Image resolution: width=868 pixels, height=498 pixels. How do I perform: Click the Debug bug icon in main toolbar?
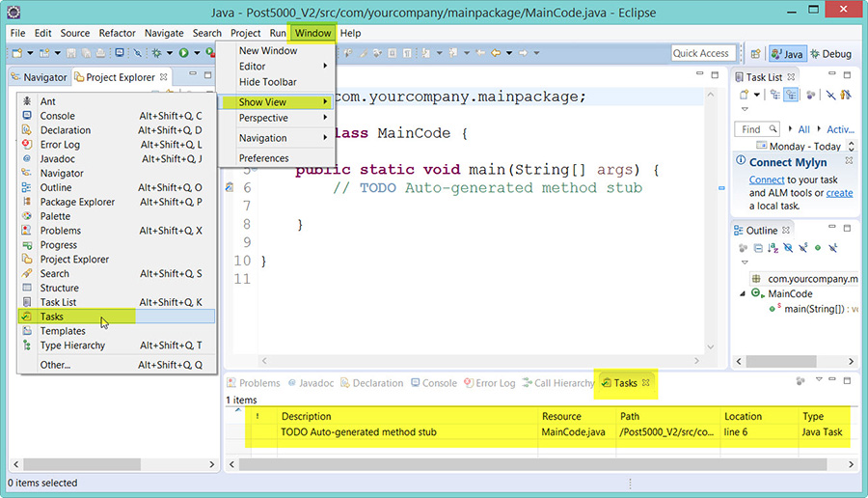pos(156,53)
